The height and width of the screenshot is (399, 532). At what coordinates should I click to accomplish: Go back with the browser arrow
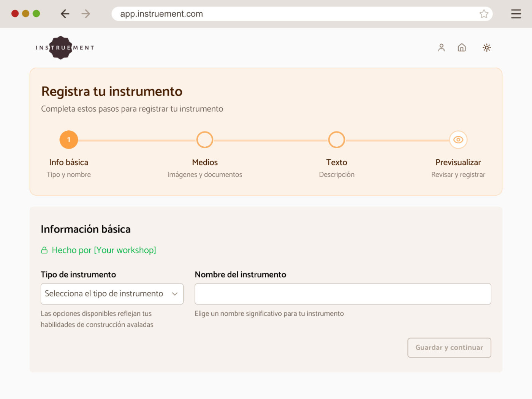65,14
